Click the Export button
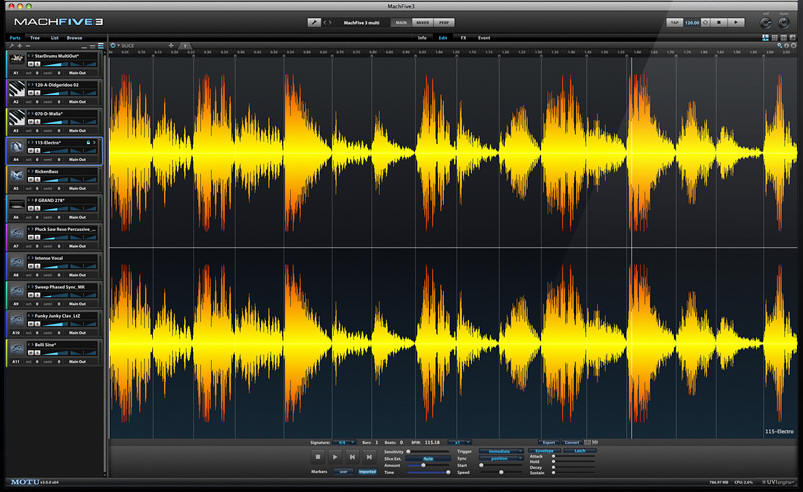This screenshot has height=492, width=803. (x=549, y=441)
